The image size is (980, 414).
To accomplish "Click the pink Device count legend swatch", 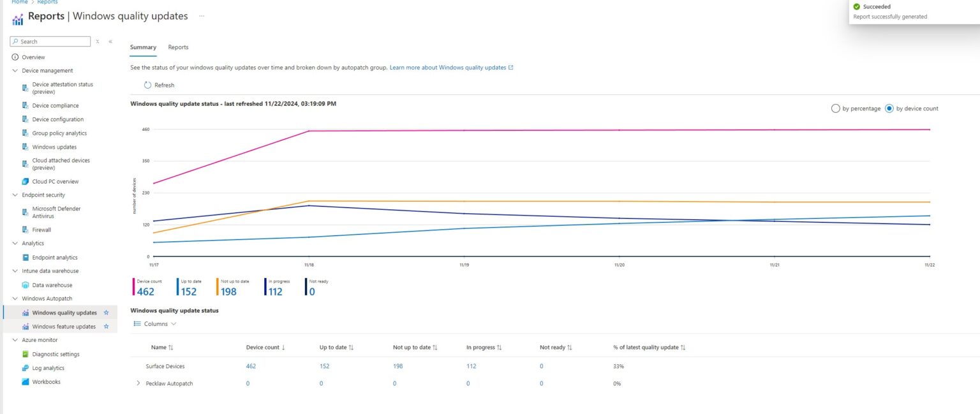I will (x=133, y=287).
